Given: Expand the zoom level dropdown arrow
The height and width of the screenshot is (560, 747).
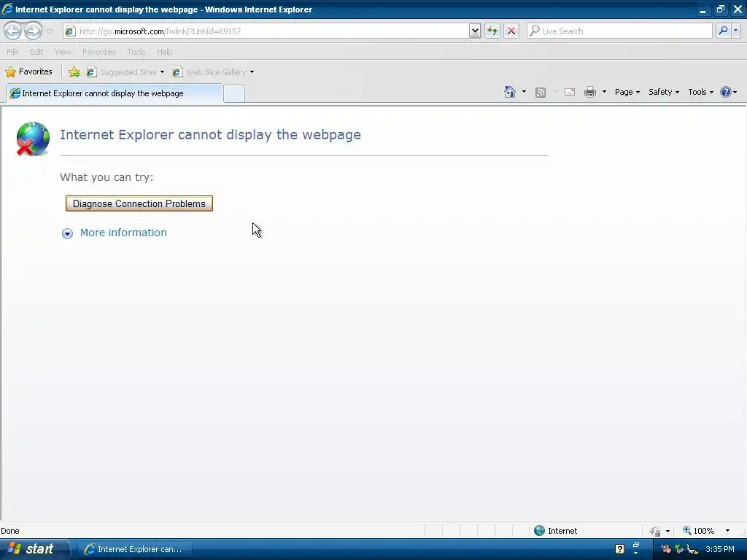Looking at the screenshot, I should (x=727, y=531).
